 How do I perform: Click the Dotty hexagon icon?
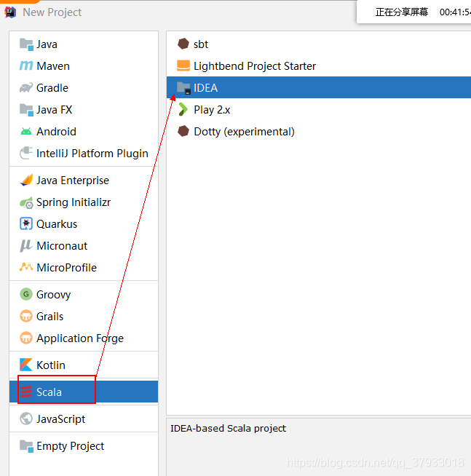pyautogui.click(x=183, y=131)
